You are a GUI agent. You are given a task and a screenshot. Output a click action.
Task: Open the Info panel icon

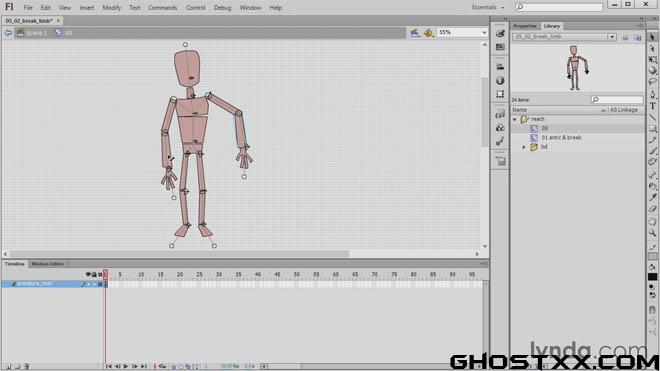pyautogui.click(x=500, y=80)
